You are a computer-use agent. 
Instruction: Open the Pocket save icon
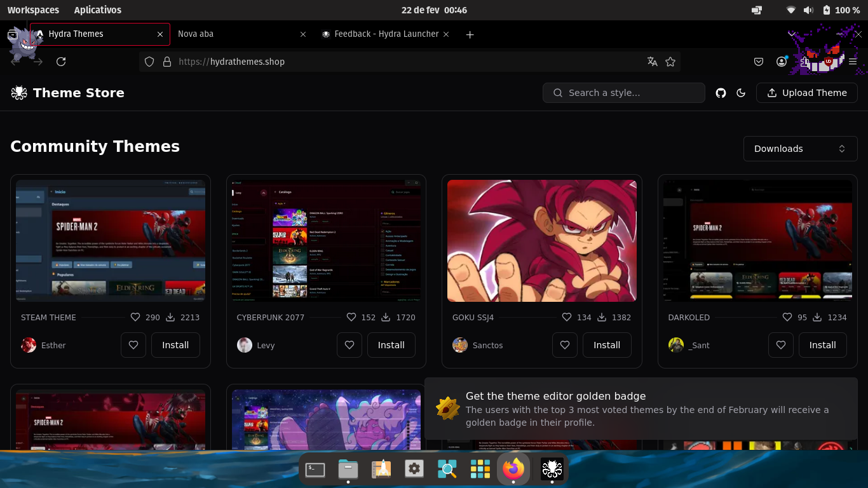coord(759,62)
